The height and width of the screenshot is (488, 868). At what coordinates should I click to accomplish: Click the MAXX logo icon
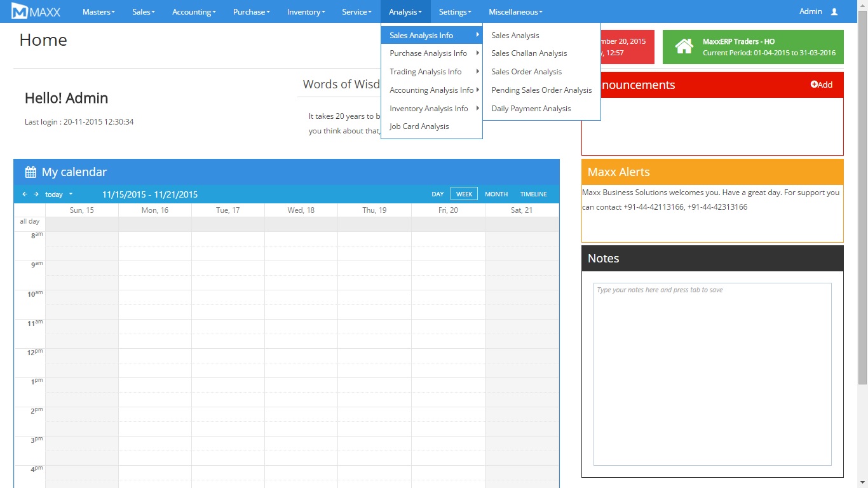pos(20,11)
